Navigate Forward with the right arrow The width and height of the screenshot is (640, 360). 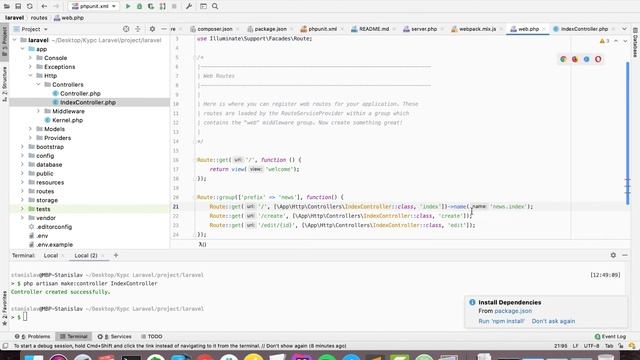(x=56, y=6)
